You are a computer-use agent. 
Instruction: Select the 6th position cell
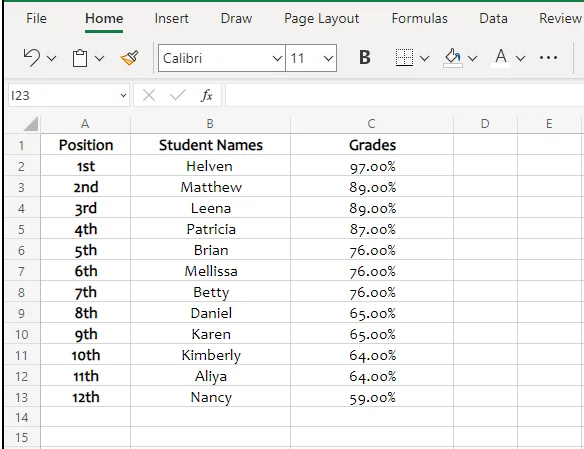(x=86, y=271)
